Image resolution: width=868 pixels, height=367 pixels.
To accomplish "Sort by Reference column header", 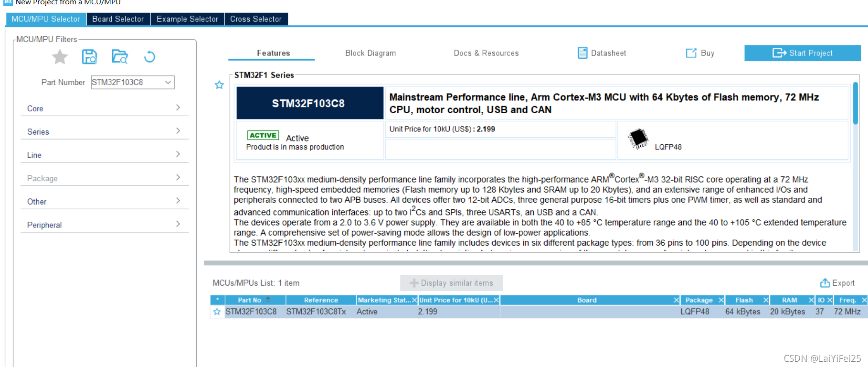I will pyautogui.click(x=321, y=300).
